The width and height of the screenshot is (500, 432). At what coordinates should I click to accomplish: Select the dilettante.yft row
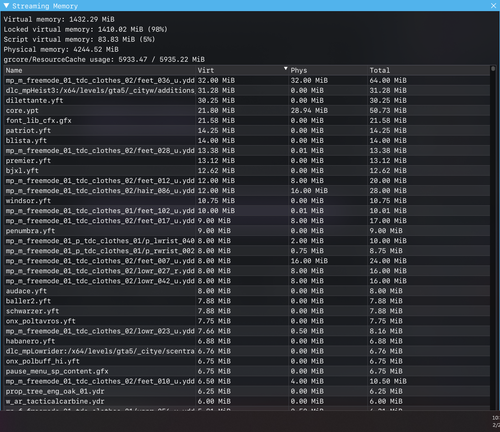click(x=247, y=100)
